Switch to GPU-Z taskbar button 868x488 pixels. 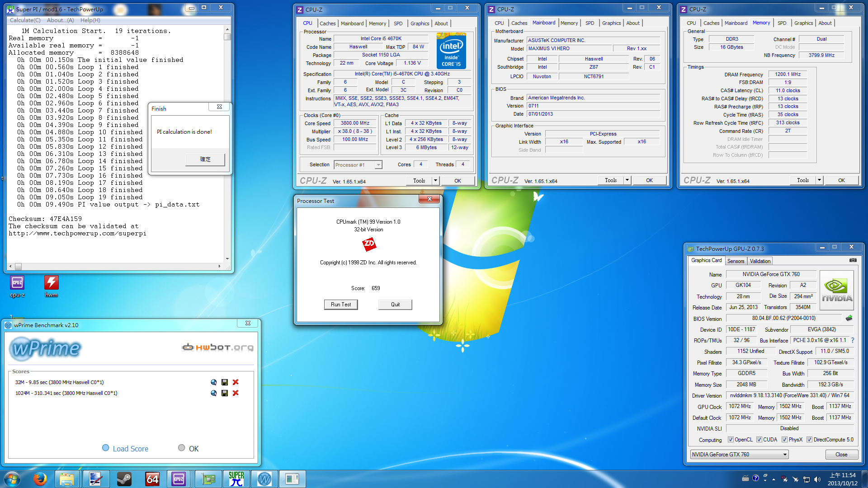[x=208, y=479]
